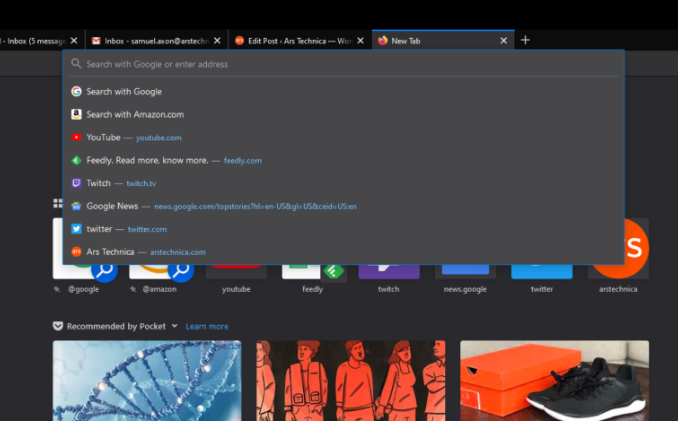This screenshot has width=678, height=421.
Task: Click the twitch.tv URL text
Action: [141, 184]
